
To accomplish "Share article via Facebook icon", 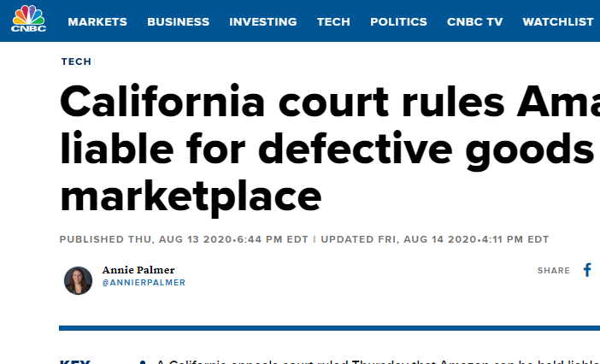I will pyautogui.click(x=587, y=270).
